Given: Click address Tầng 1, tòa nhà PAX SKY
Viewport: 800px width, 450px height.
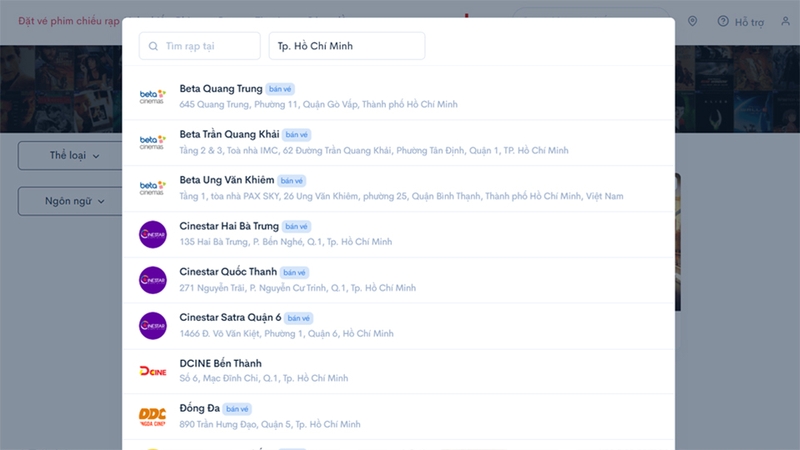Looking at the screenshot, I should pos(401,196).
